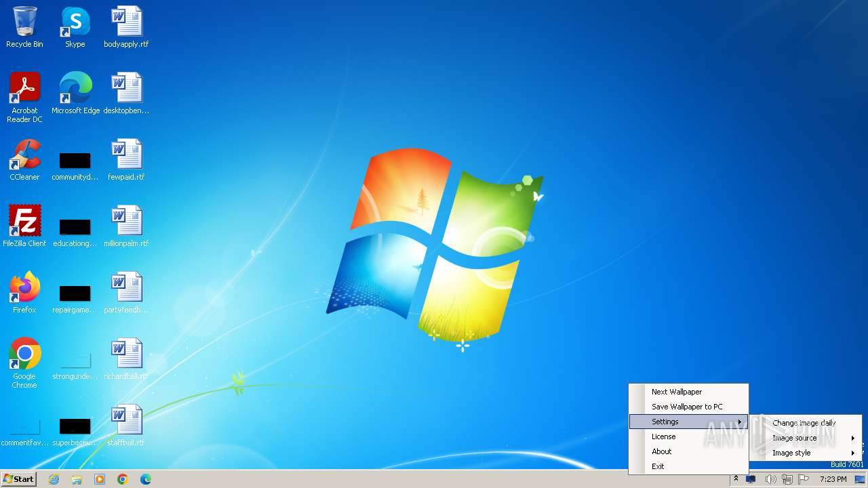Select the CCleaner desktop shortcut
868x488 pixels.
24,160
